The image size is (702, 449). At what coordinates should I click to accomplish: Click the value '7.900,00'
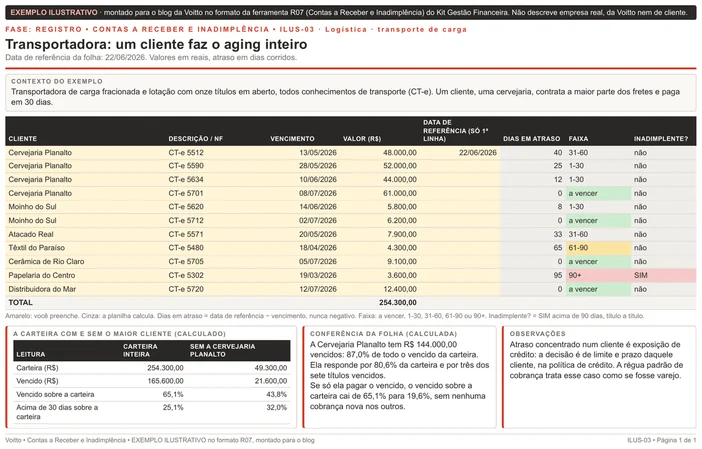[x=402, y=234]
